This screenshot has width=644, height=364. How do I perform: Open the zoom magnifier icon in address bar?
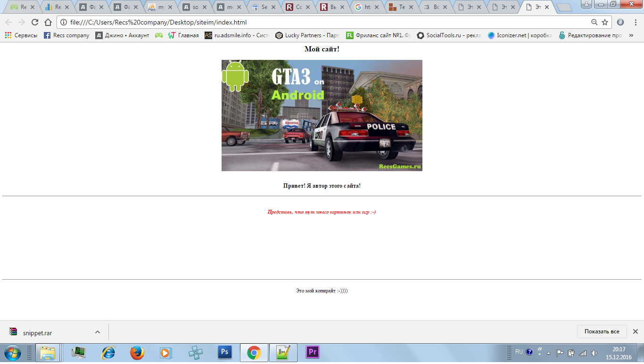[594, 22]
